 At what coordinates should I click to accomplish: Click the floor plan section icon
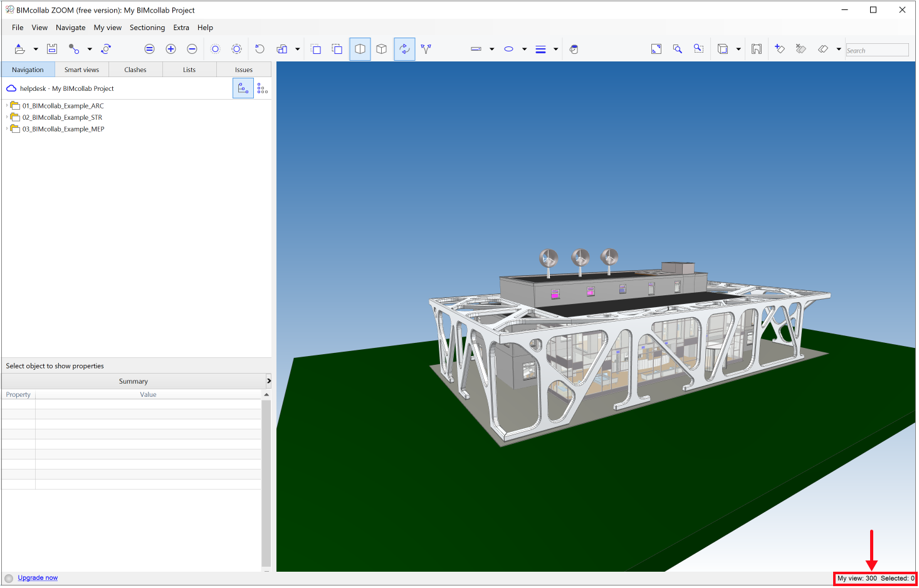click(x=757, y=49)
